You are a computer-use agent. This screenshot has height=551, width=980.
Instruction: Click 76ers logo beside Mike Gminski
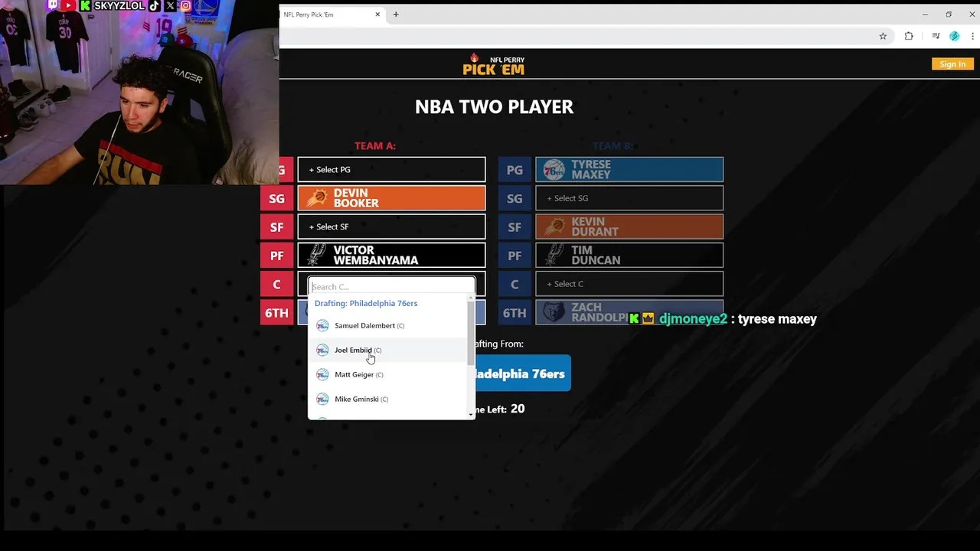tap(322, 399)
